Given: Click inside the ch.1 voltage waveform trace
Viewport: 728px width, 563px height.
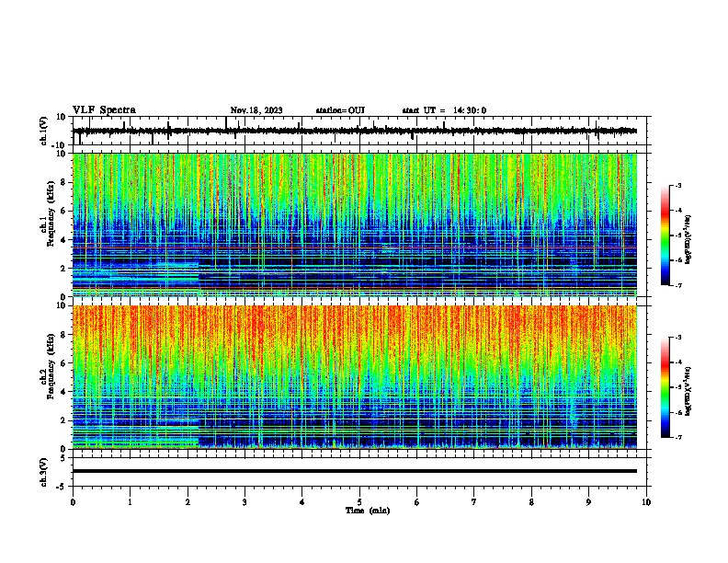Looking at the screenshot, I should click(x=355, y=131).
